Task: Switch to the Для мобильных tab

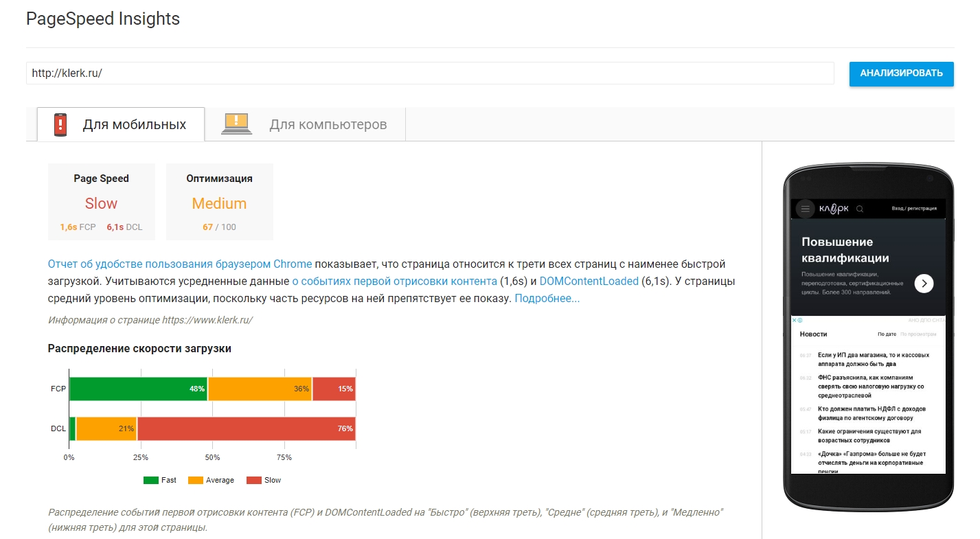Action: [x=121, y=124]
